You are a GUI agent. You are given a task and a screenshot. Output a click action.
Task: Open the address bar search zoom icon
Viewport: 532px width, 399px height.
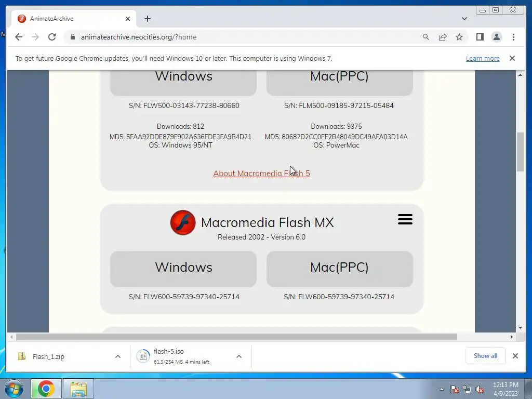coord(426,37)
